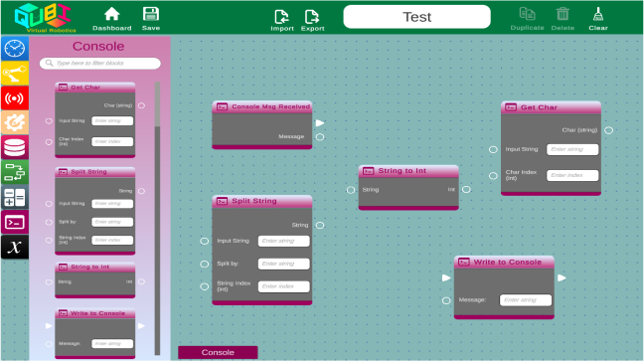Focus the filter blocks search box
The height and width of the screenshot is (361, 644).
[x=100, y=63]
